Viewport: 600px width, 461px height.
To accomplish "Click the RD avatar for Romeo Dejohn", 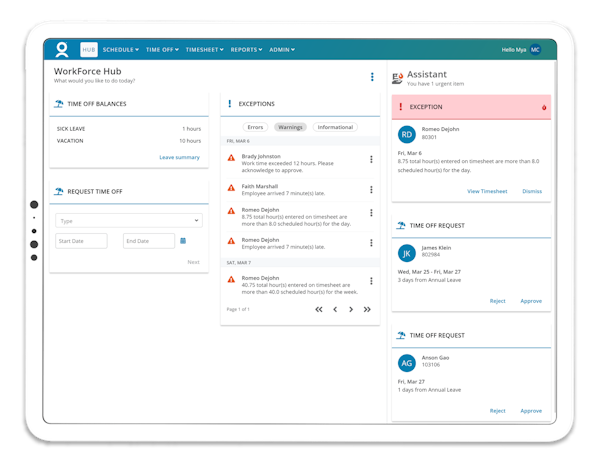I will point(407,135).
